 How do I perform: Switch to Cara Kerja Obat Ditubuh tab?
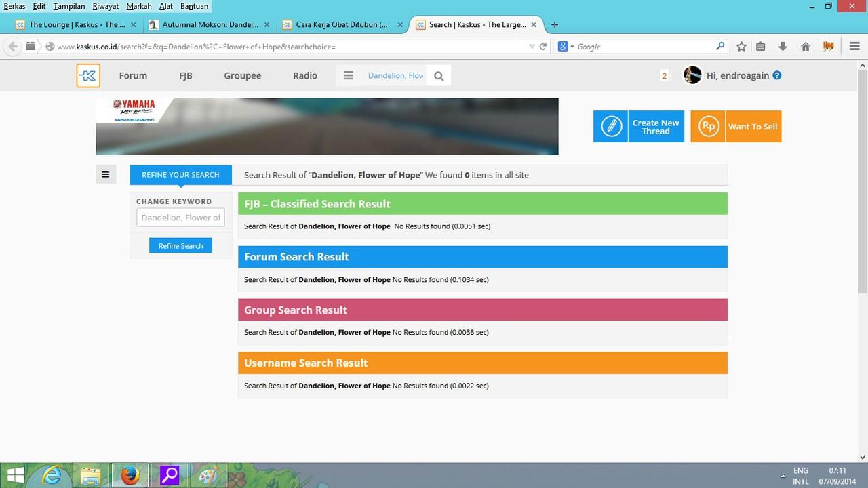coord(342,24)
